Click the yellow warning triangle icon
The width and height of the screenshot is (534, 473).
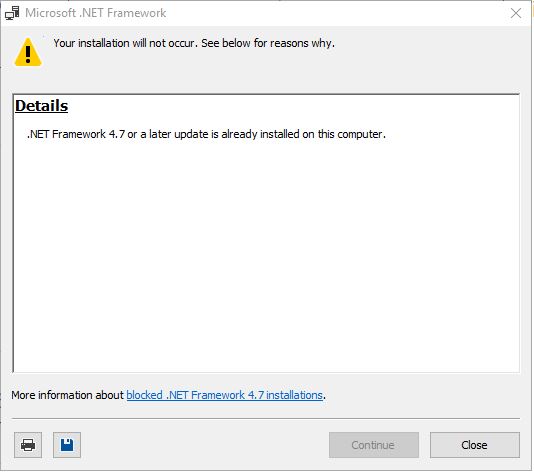click(x=28, y=52)
